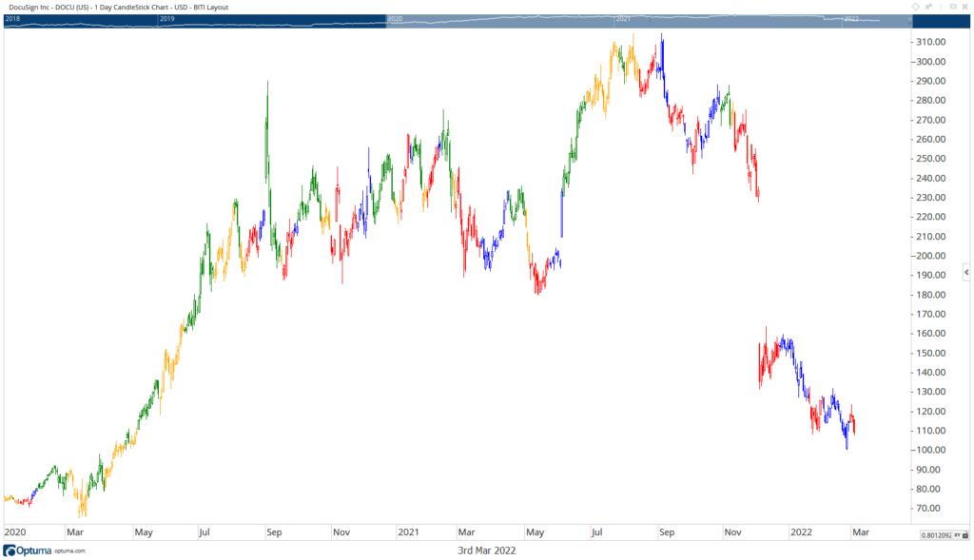974x560 pixels.
Task: Grab the right handle of overview range
Action: click(x=910, y=21)
